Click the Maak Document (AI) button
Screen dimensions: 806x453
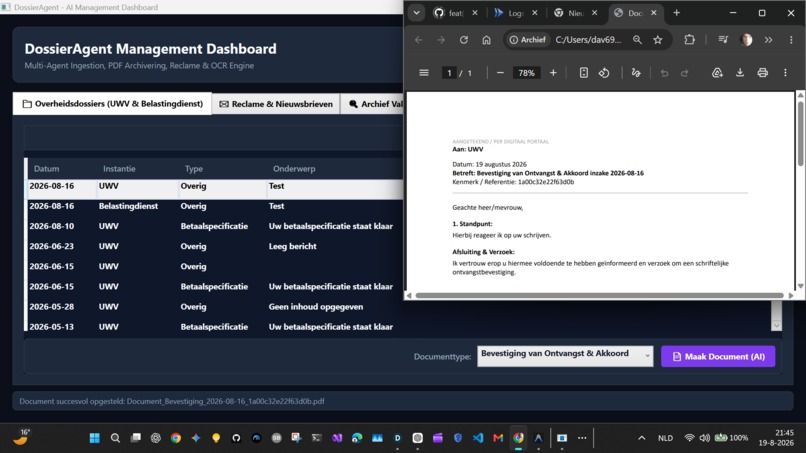click(x=718, y=356)
